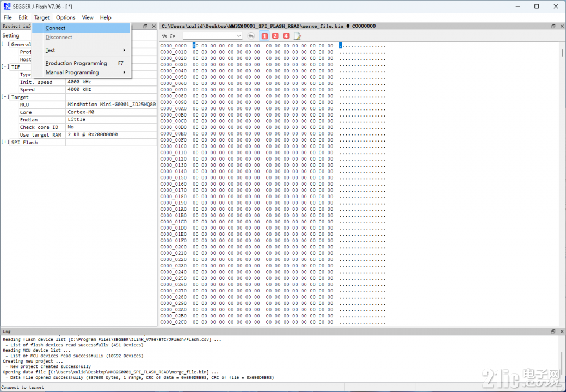
Task: Open the View menu
Action: 88,17
